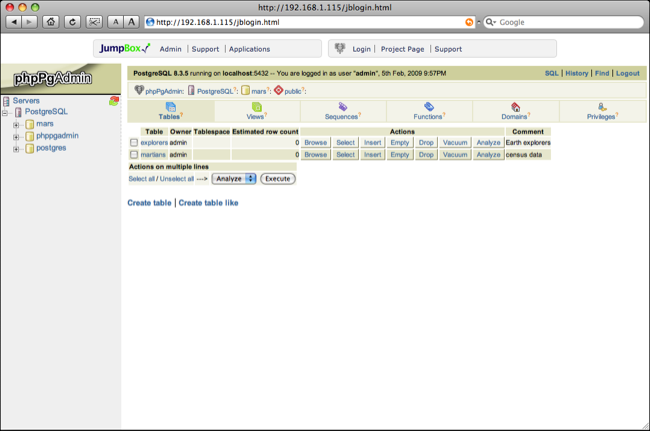Open Support next to Project Page

448,49
